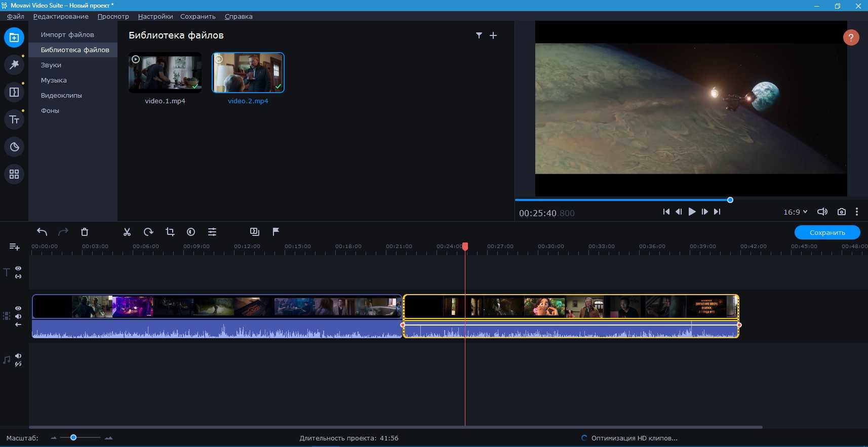Toggle title track link icon
Screen dimensions: 868x447
18,276
